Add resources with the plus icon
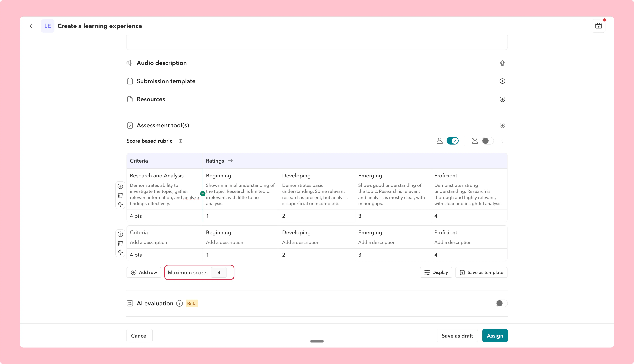634x364 pixels. tap(502, 99)
